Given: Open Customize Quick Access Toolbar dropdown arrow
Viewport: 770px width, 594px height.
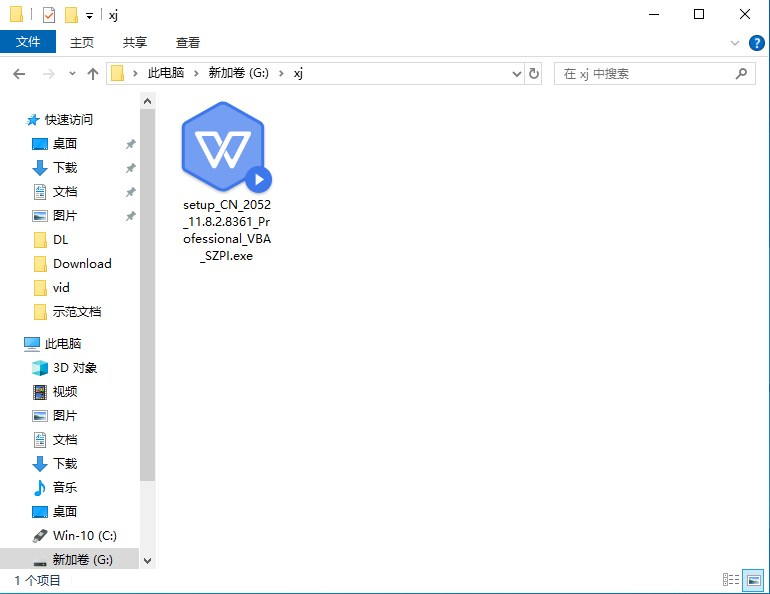Looking at the screenshot, I should pyautogui.click(x=89, y=15).
